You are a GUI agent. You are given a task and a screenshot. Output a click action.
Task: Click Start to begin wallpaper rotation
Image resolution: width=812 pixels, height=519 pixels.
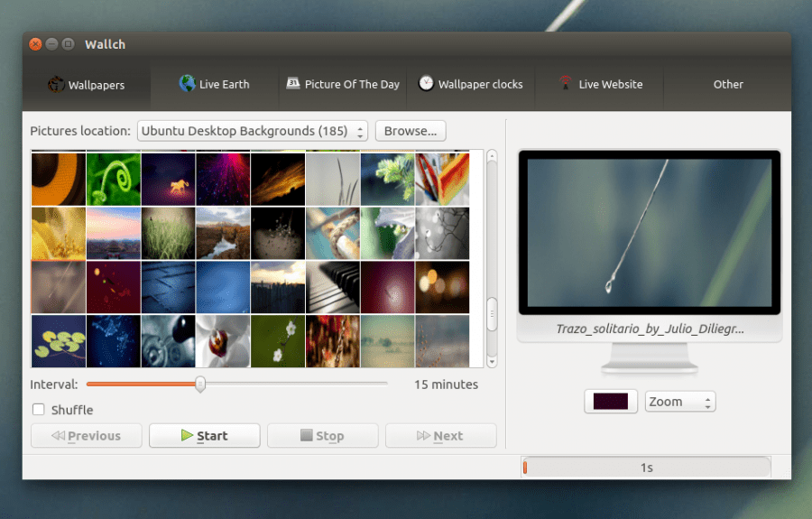point(205,436)
